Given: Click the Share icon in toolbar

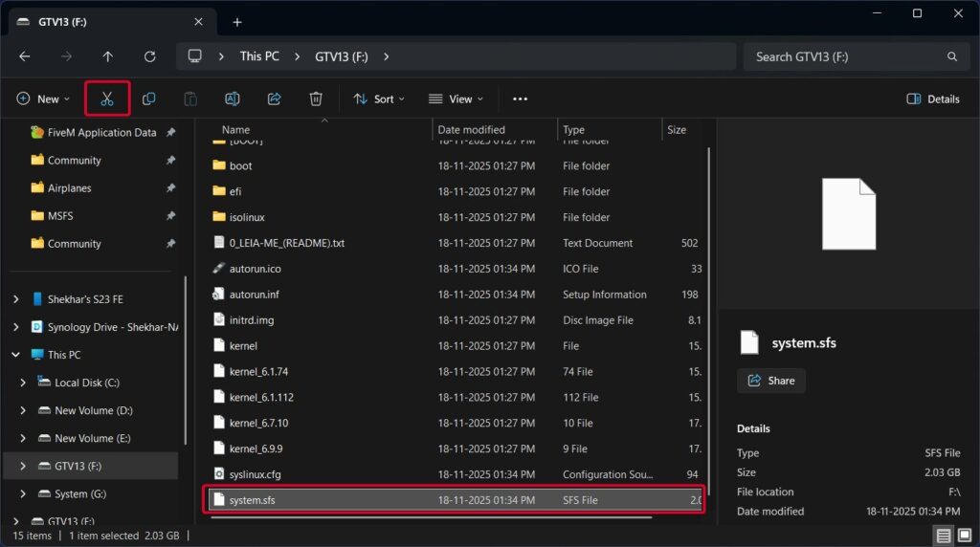Looking at the screenshot, I should point(274,98).
